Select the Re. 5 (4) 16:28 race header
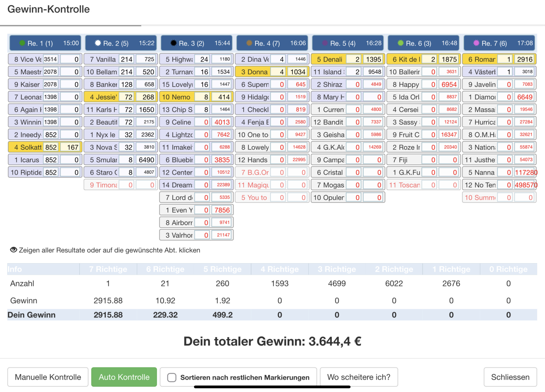The height and width of the screenshot is (392, 545). click(348, 43)
